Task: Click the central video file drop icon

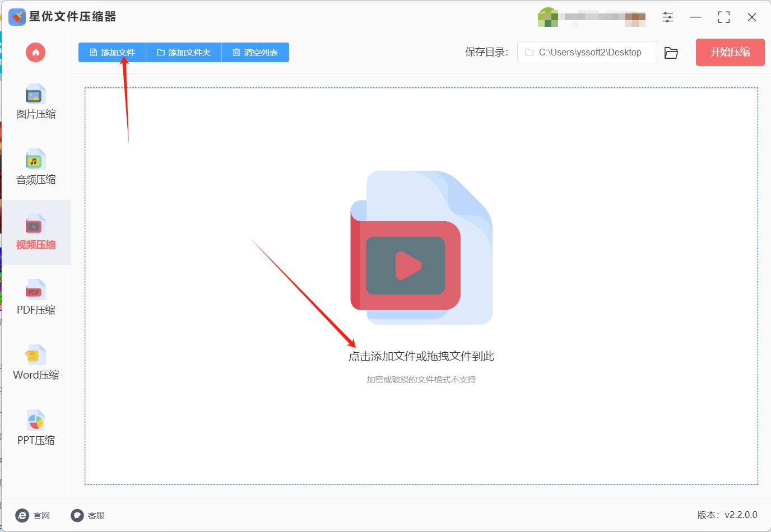Action: click(x=421, y=248)
